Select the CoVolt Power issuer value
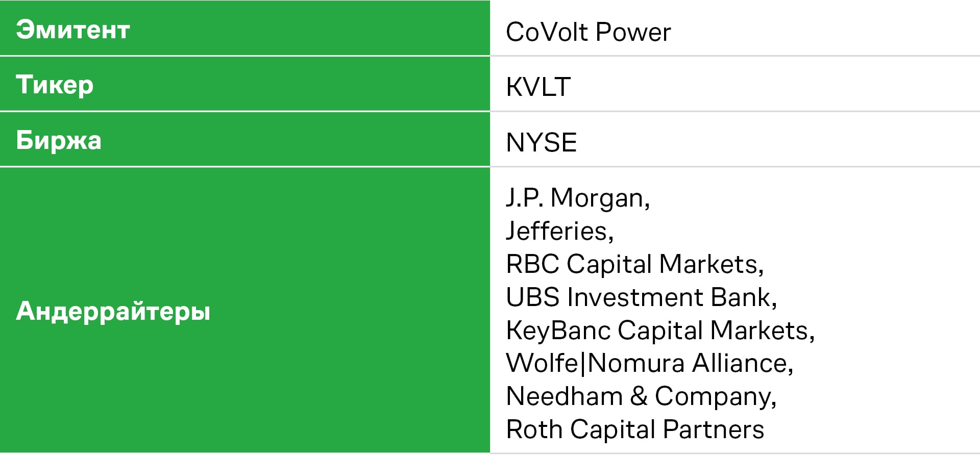 point(588,32)
